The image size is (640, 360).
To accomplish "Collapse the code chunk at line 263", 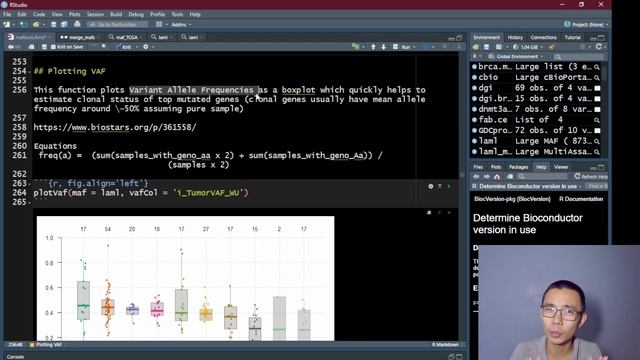I will tap(30, 184).
